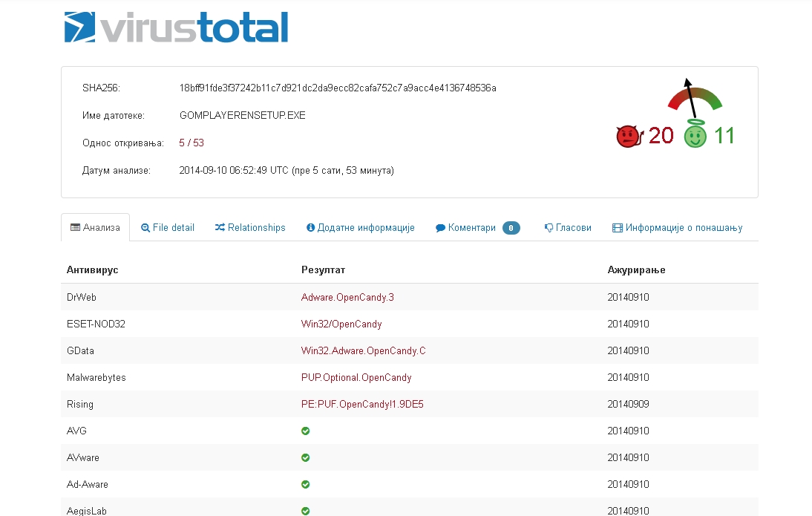The height and width of the screenshot is (516, 812).
Task: Click the GData antivirus name
Action: [80, 350]
